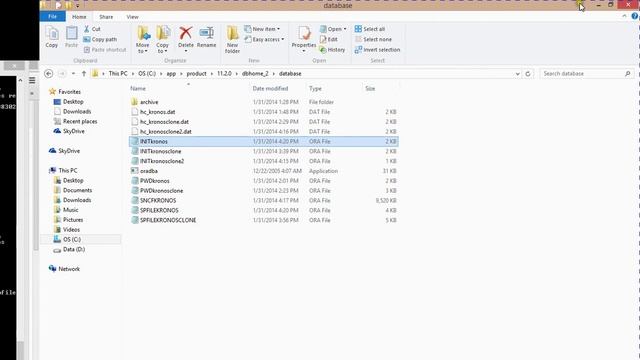Click the Cut scissors icon

click(87, 29)
